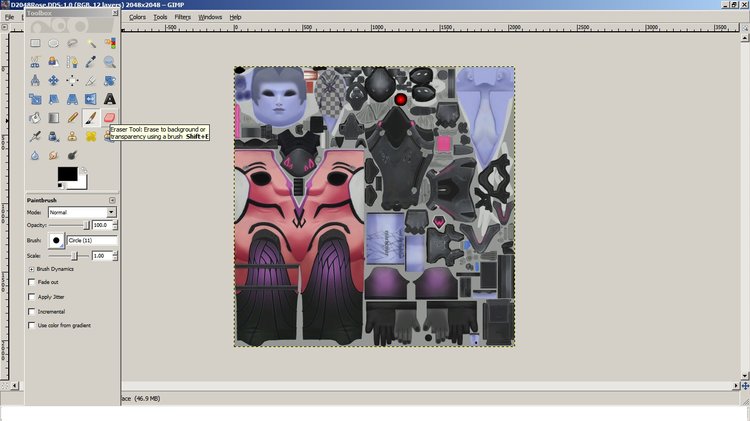Click the black foreground color swatch
Viewport: 750px width, 421px height.
pyautogui.click(x=67, y=174)
